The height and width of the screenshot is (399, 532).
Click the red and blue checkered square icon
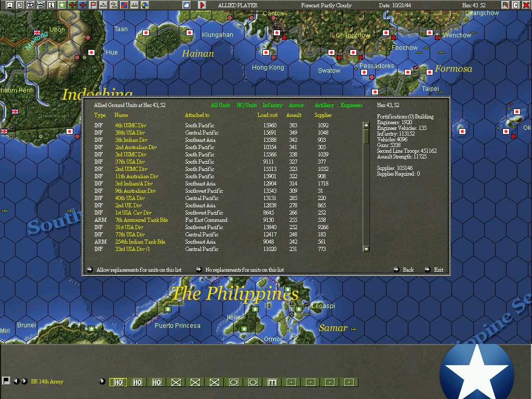tap(124, 5)
